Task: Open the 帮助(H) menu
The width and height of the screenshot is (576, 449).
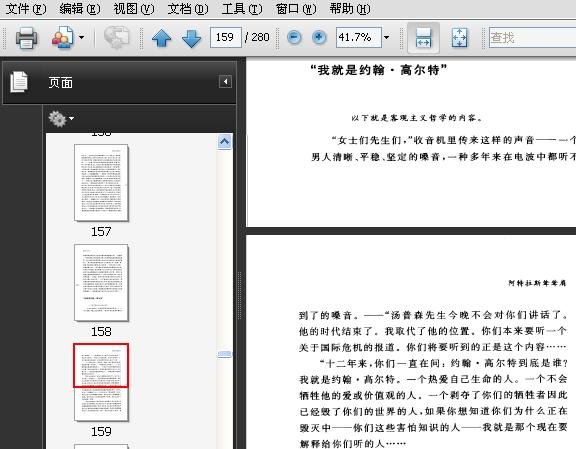Action: pos(350,8)
